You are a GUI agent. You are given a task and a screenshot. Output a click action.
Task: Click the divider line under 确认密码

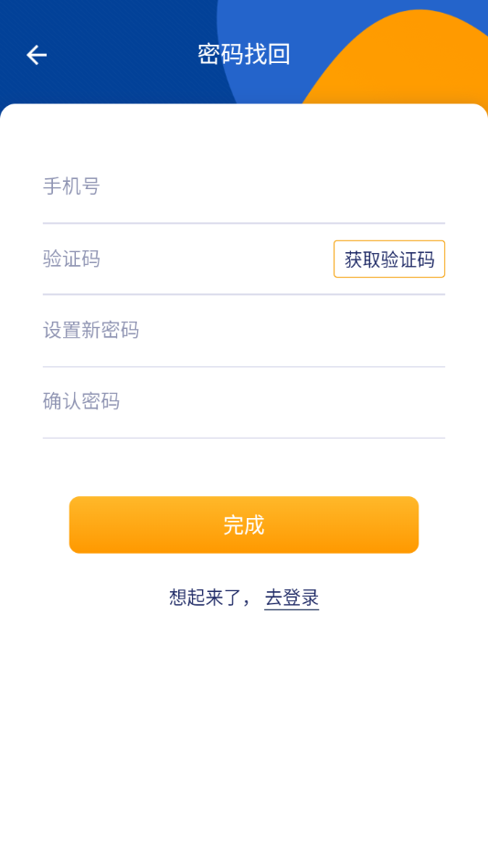(x=244, y=438)
